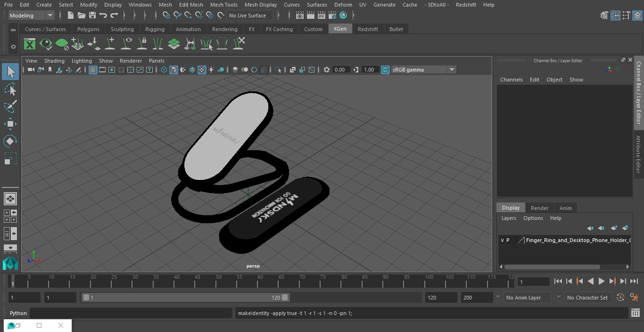Open Render settings clapper gear icon

pyautogui.click(x=332, y=16)
